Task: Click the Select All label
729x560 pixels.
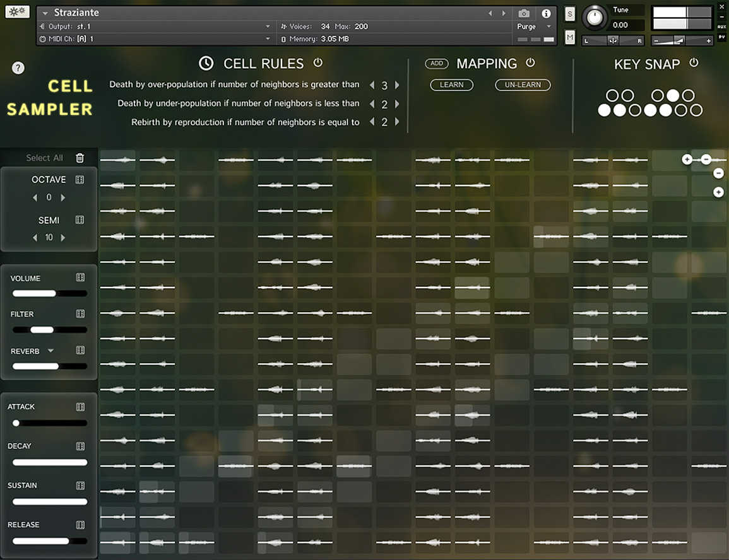Action: tap(44, 158)
